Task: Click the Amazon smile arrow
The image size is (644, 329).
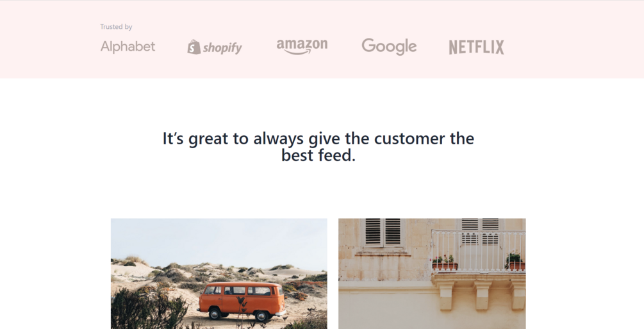Action: (x=302, y=52)
